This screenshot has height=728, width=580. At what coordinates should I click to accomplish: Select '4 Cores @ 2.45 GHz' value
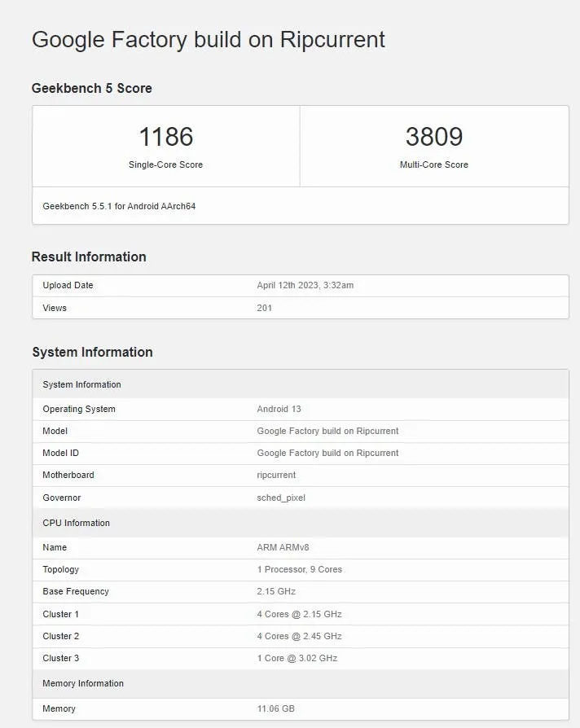click(x=300, y=636)
